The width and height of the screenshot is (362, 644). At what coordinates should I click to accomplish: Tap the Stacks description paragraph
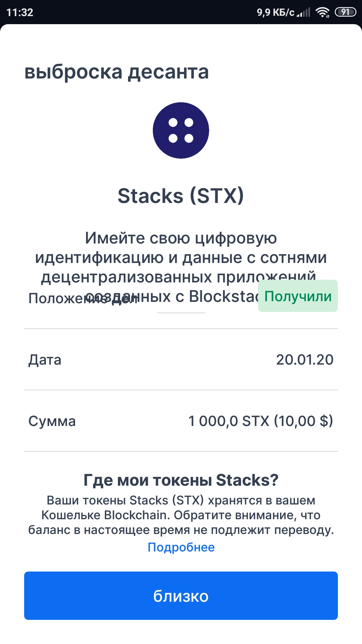(181, 267)
